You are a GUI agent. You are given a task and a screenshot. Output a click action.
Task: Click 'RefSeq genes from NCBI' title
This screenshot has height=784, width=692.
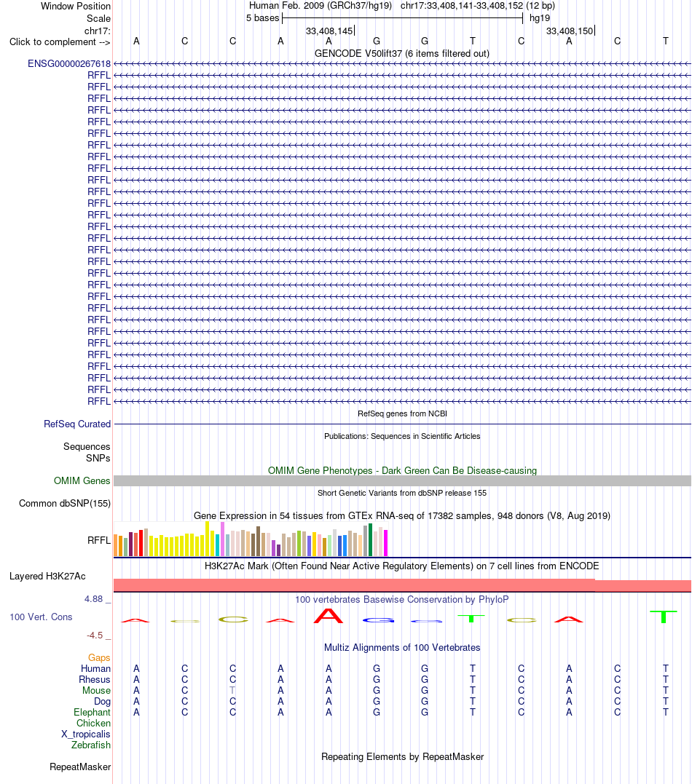point(402,413)
